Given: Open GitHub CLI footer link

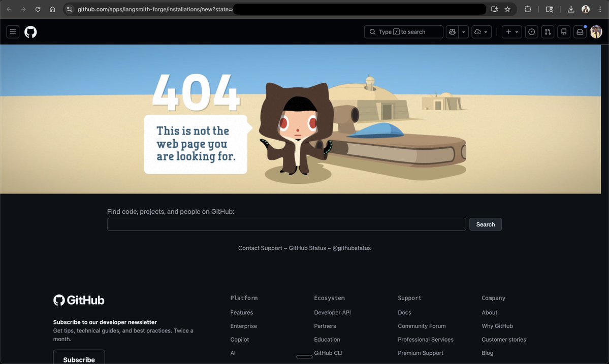Looking at the screenshot, I should [328, 353].
